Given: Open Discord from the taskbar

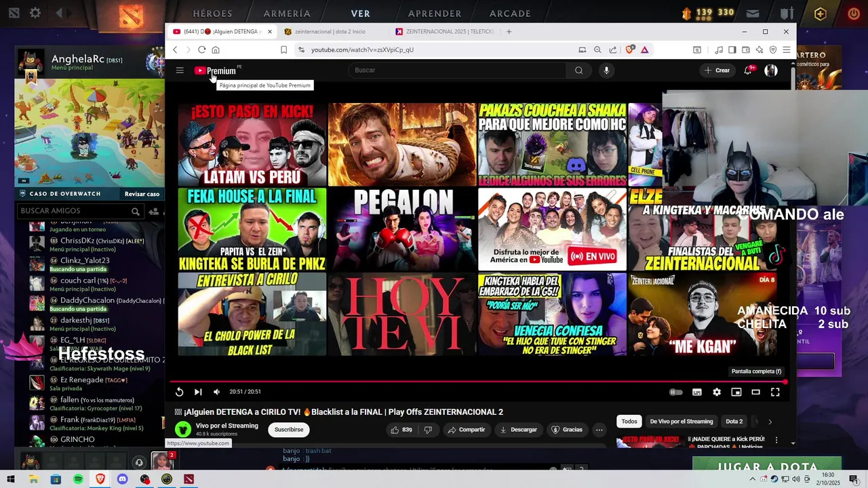Looking at the screenshot, I should [x=123, y=479].
